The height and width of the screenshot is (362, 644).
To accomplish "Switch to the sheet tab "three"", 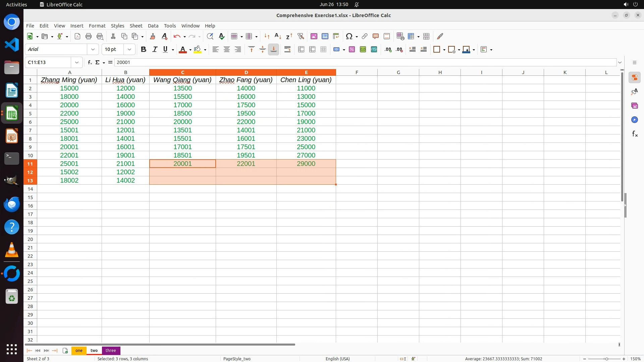I will 111,350.
